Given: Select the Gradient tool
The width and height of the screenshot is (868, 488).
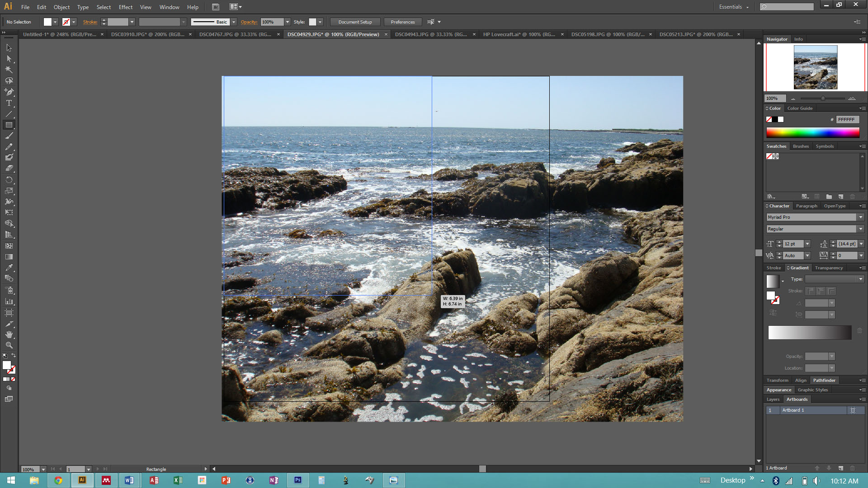Looking at the screenshot, I should pos(9,257).
